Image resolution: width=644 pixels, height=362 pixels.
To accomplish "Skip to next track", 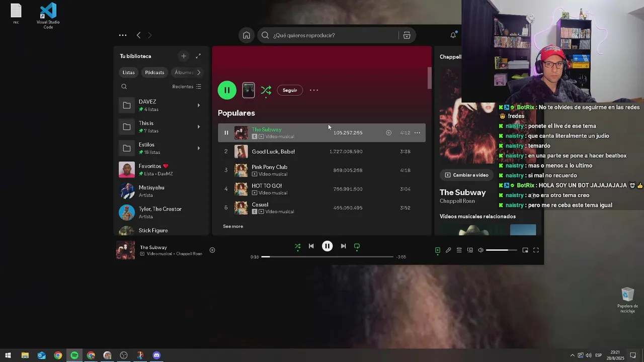I will [343, 246].
